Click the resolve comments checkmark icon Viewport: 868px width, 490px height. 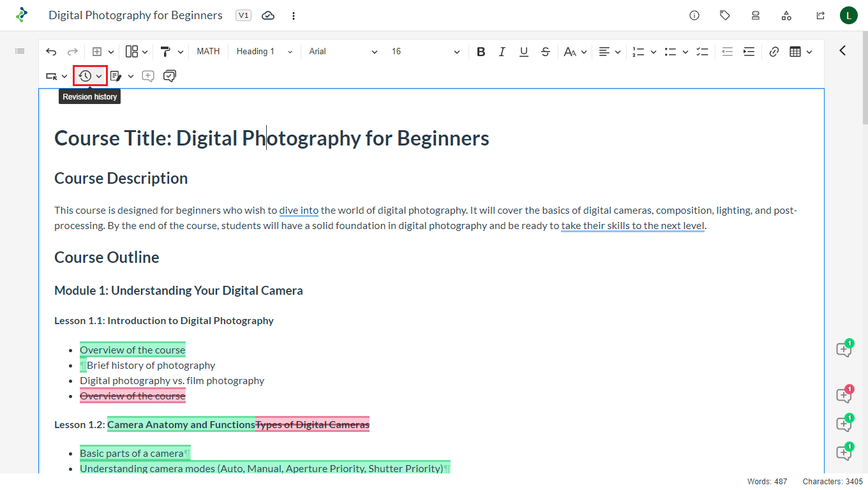point(169,76)
